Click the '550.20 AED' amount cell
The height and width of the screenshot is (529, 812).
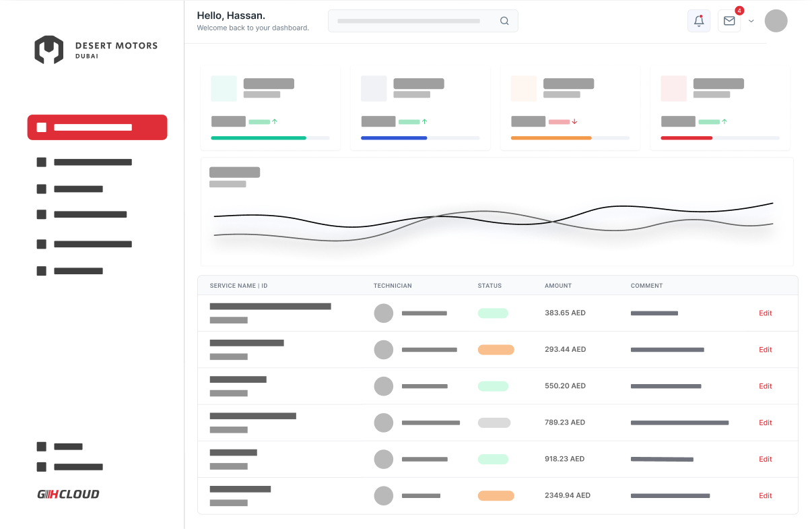(565, 386)
